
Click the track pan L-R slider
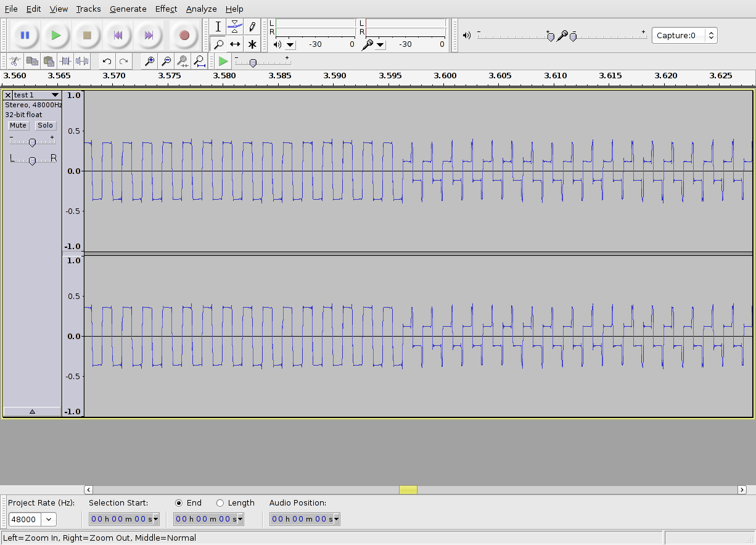pyautogui.click(x=32, y=160)
